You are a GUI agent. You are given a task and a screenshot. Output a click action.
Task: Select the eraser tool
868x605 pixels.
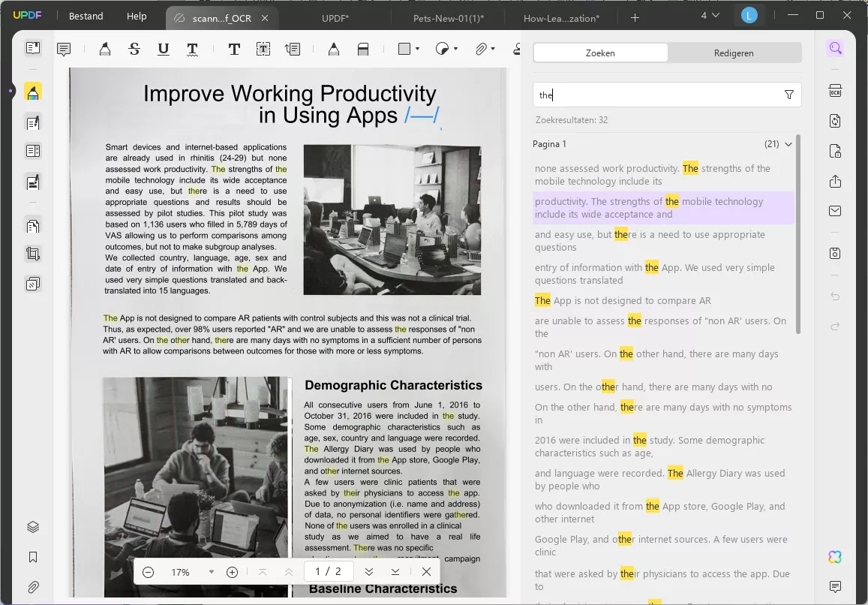point(363,50)
